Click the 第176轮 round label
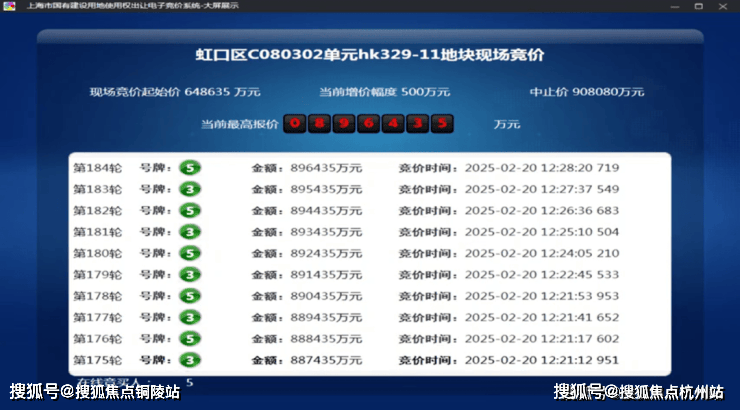 [97, 339]
